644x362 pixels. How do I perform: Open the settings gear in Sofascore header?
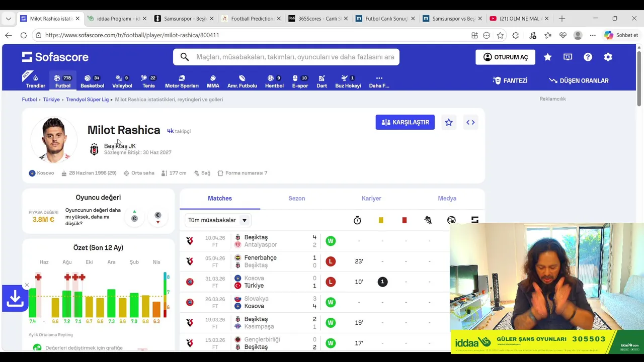click(x=608, y=57)
